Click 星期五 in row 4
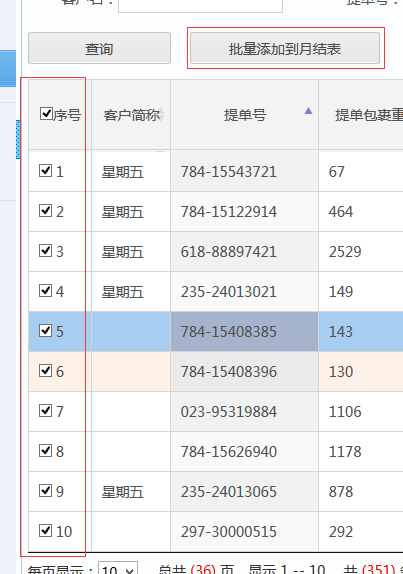This screenshot has height=574, width=403. (122, 292)
